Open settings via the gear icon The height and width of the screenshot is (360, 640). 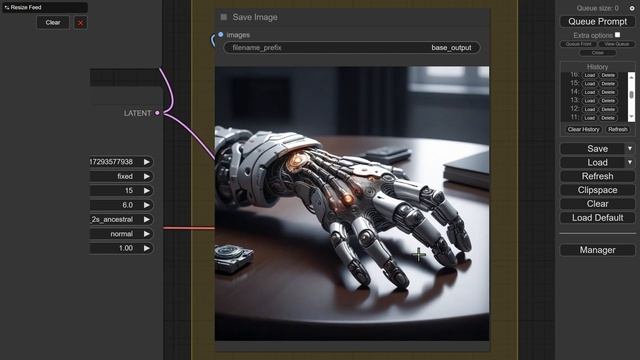click(632, 8)
